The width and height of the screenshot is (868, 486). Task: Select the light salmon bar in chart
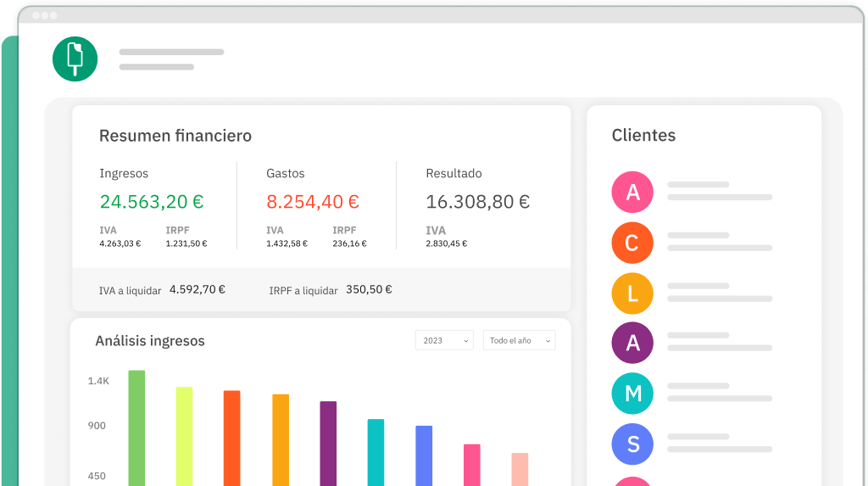pyautogui.click(x=520, y=469)
